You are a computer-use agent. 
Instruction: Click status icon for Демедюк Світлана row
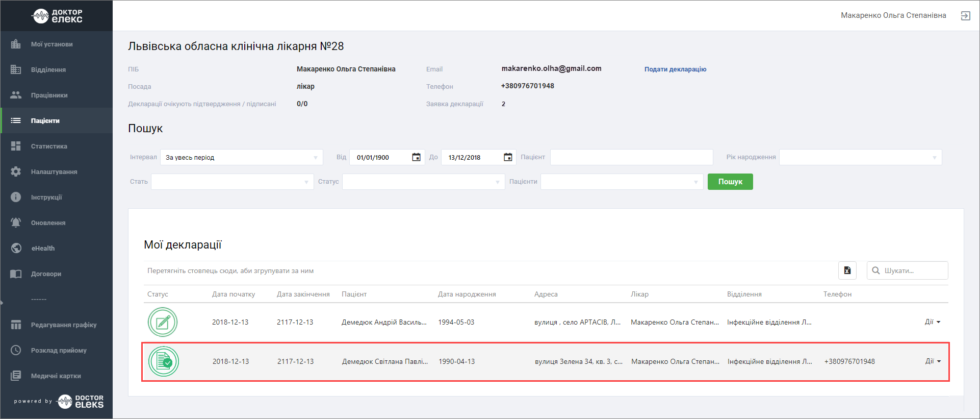click(x=163, y=361)
